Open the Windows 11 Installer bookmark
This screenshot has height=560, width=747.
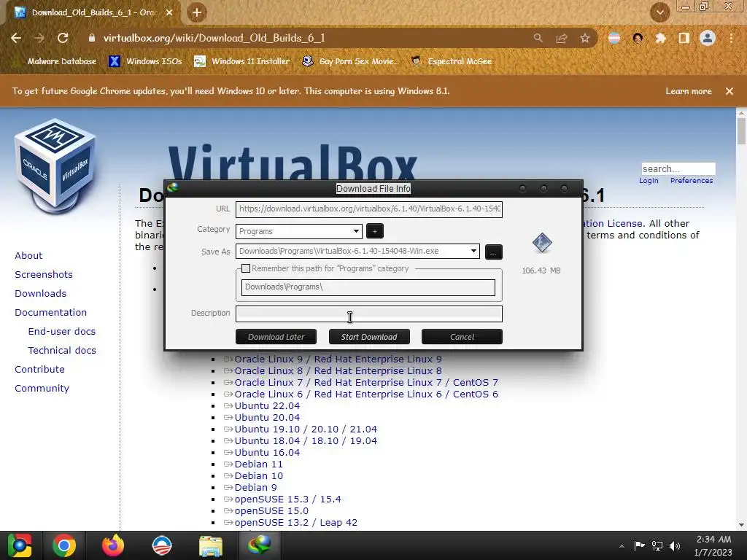tap(242, 61)
